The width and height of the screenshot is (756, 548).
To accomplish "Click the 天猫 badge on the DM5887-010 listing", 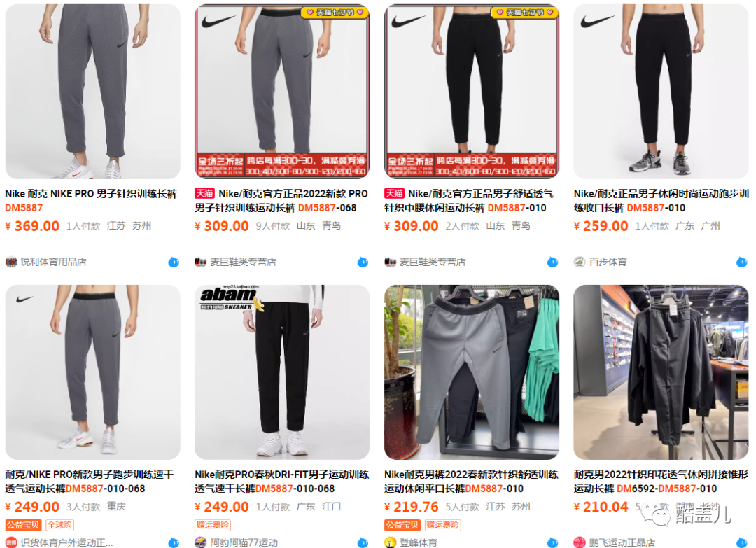I will coord(394,194).
